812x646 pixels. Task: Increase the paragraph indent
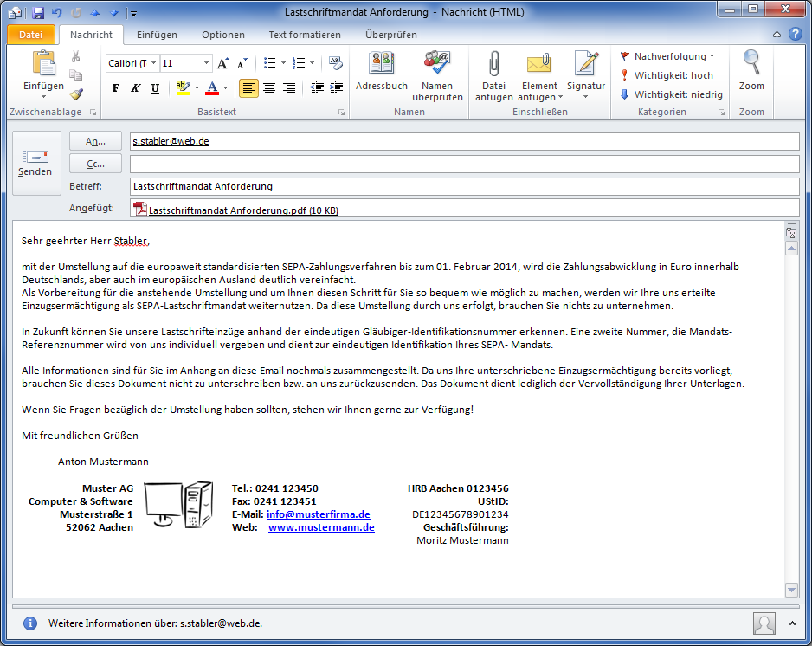coord(336,88)
